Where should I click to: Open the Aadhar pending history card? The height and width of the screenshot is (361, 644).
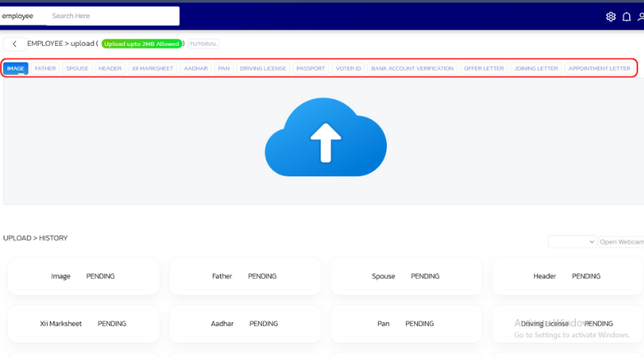(x=245, y=324)
